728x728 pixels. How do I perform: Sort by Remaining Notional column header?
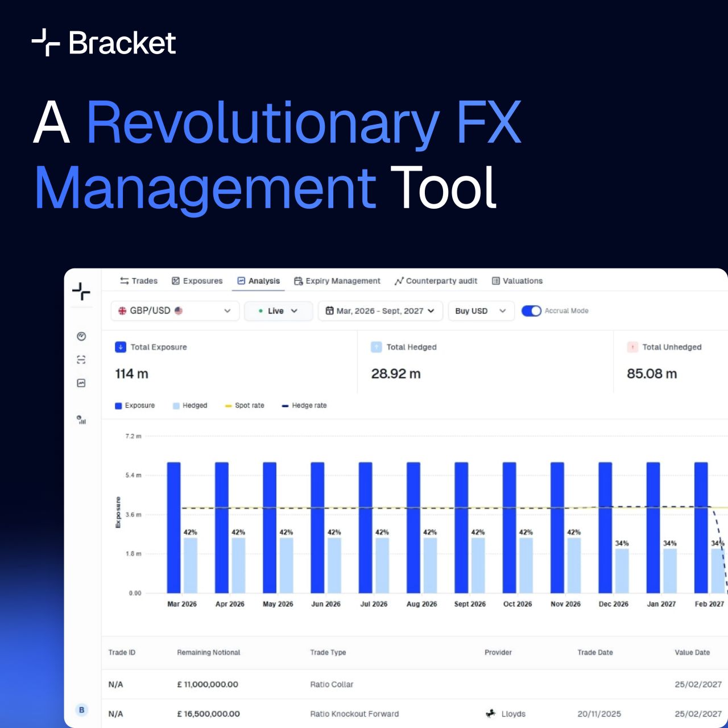pos(209,652)
